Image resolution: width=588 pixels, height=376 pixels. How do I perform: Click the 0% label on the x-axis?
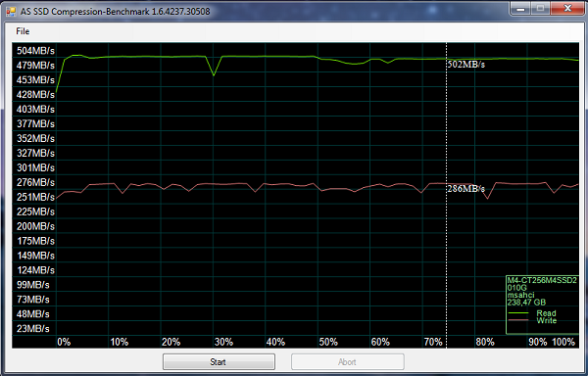click(64, 342)
